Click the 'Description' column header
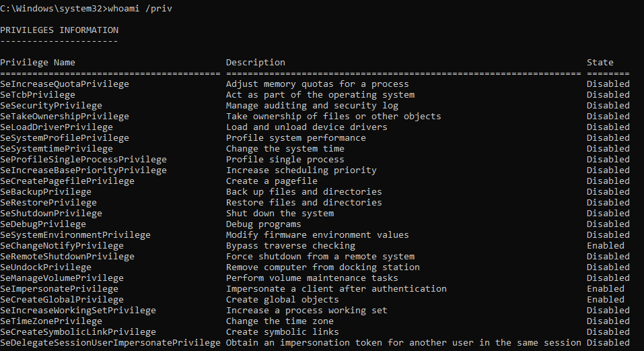This screenshot has height=351, width=644. [x=256, y=63]
